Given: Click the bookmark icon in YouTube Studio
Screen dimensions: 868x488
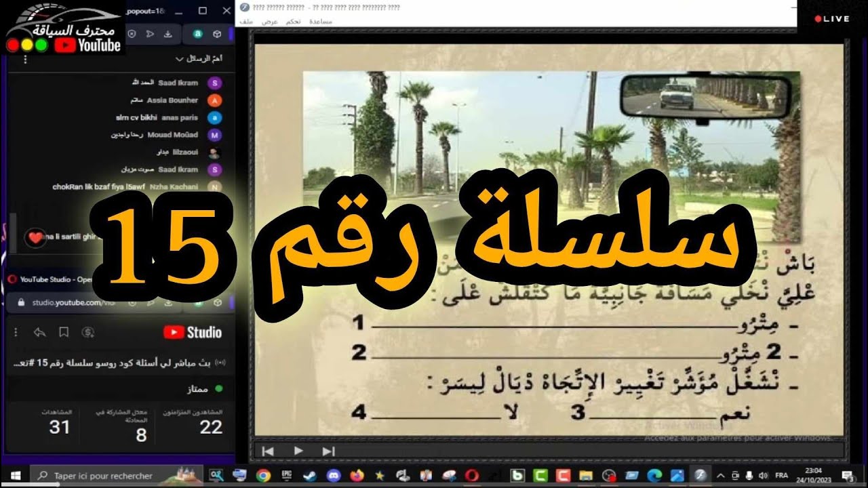Looking at the screenshot, I should click(64, 332).
